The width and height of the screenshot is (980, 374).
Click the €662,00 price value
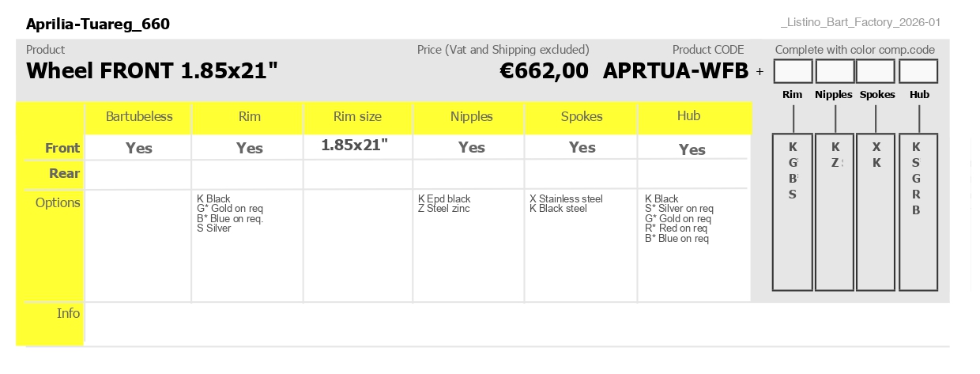pos(545,71)
